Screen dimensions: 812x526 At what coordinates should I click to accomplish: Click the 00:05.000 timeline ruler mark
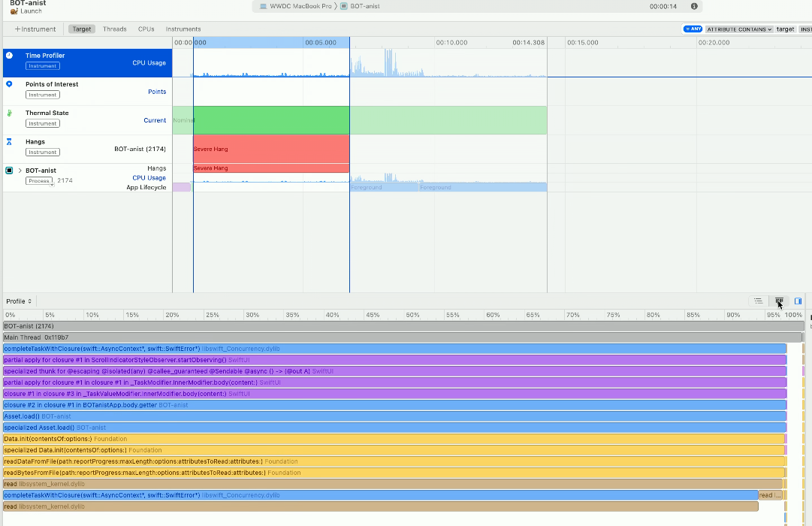tap(321, 43)
